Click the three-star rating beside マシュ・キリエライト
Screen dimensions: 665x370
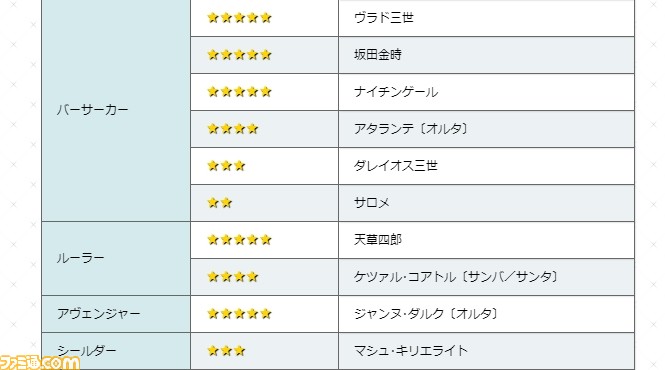[226, 350]
